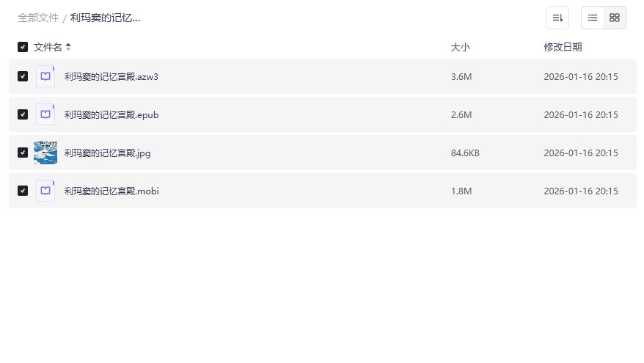The height and width of the screenshot is (363, 644).
Task: Open file 利玛窦的记忆宫殿.epub
Action: click(111, 114)
